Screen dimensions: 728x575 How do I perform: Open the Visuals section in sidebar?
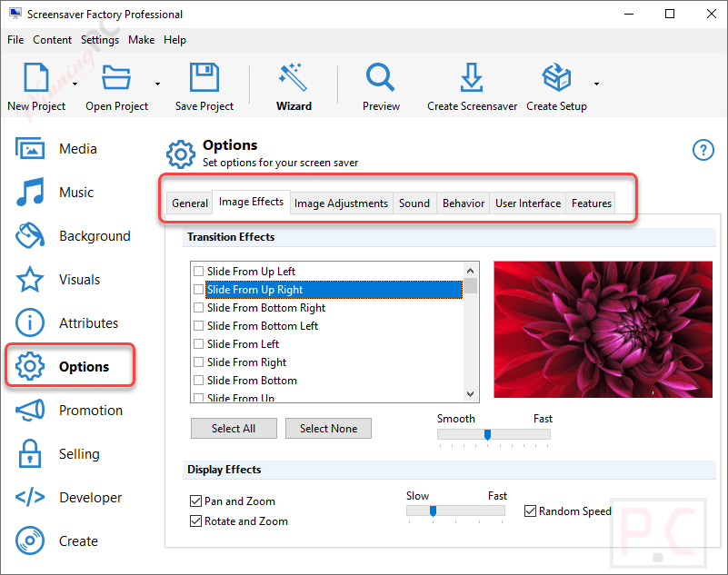pyautogui.click(x=57, y=280)
